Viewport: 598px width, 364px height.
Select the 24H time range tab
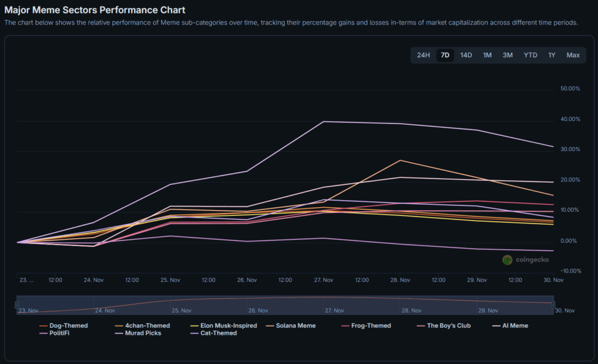click(423, 55)
